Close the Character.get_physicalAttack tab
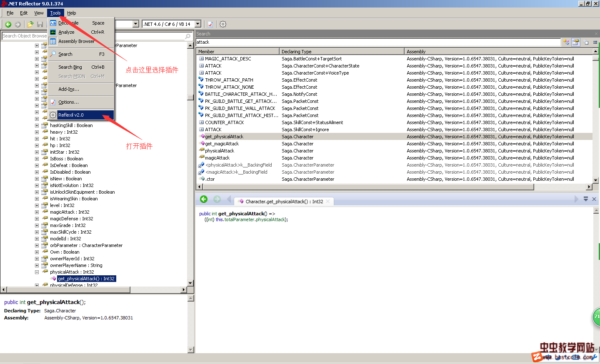The image size is (600, 364). pyautogui.click(x=328, y=201)
